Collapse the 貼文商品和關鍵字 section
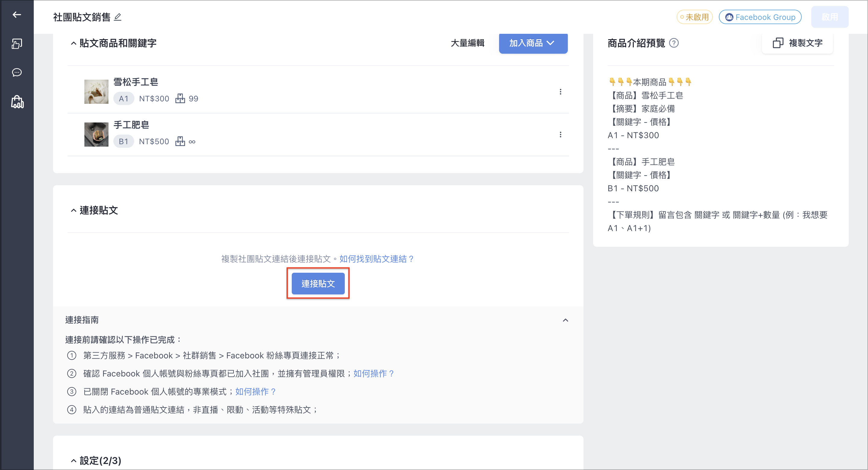Screen dimensions: 868x470 74,43
